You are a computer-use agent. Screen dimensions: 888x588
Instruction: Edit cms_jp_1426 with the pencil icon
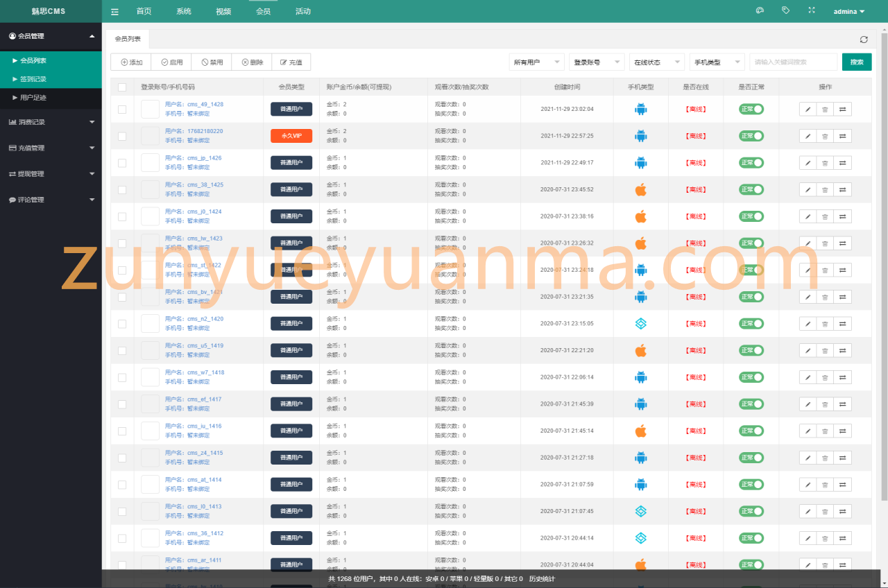point(808,163)
